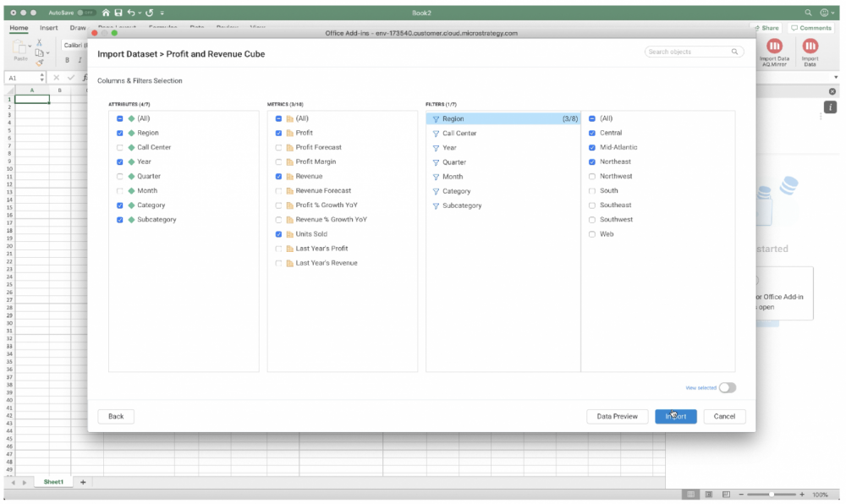
Task: Uncheck the Mid-Atlantic filter checkbox
Action: tap(592, 148)
